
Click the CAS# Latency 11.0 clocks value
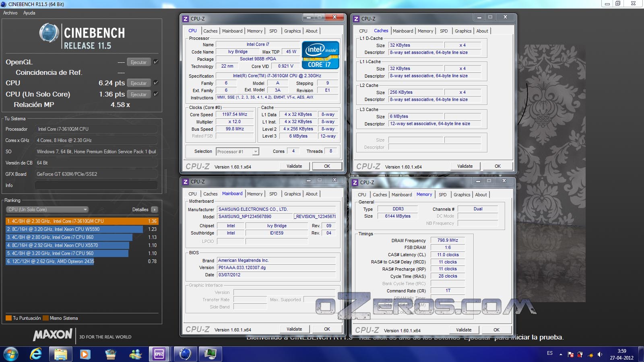point(448,255)
